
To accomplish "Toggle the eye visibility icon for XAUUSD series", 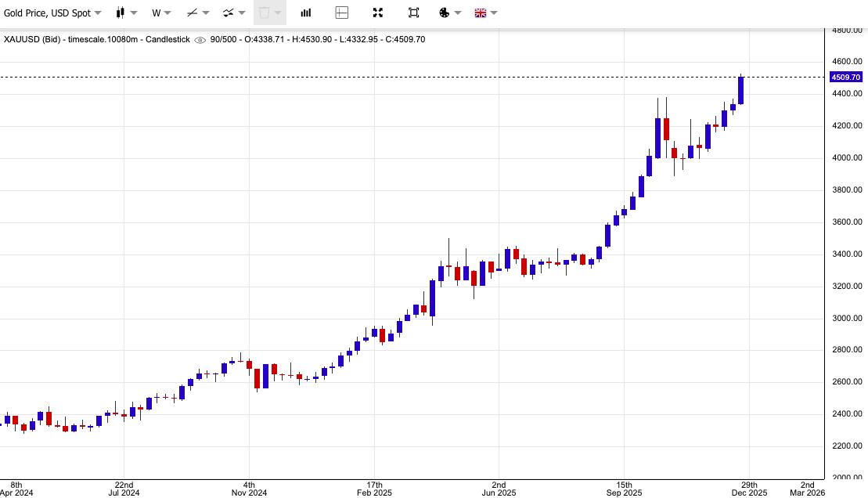I will (200, 40).
